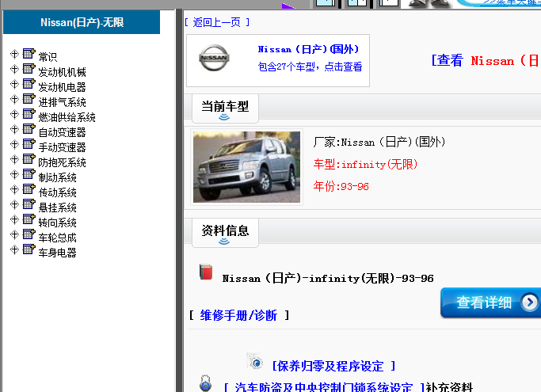The height and width of the screenshot is (392, 541).
Task: Expand the 悬挂系统 tree node
Action: click(x=14, y=204)
